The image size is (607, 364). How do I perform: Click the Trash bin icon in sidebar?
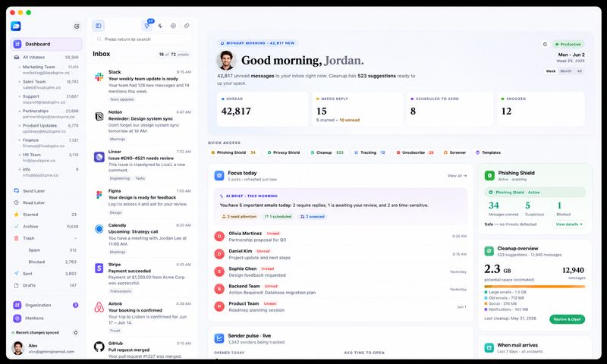click(16, 238)
